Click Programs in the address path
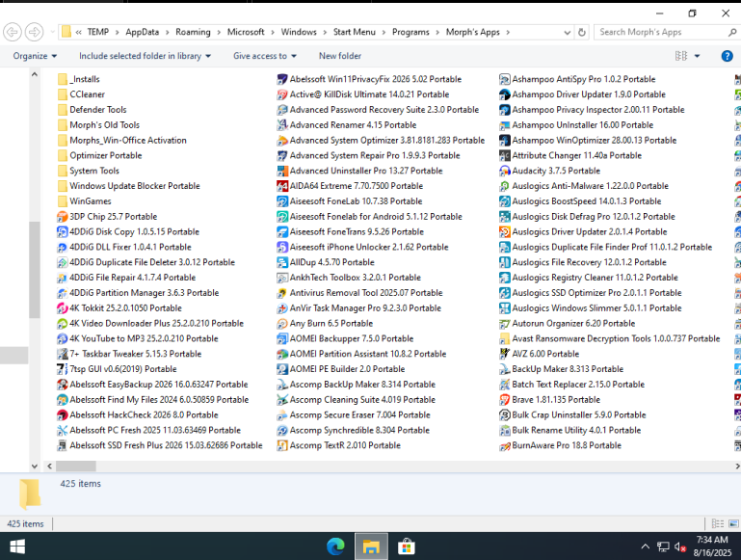Image resolution: width=741 pixels, height=560 pixels. tap(410, 32)
